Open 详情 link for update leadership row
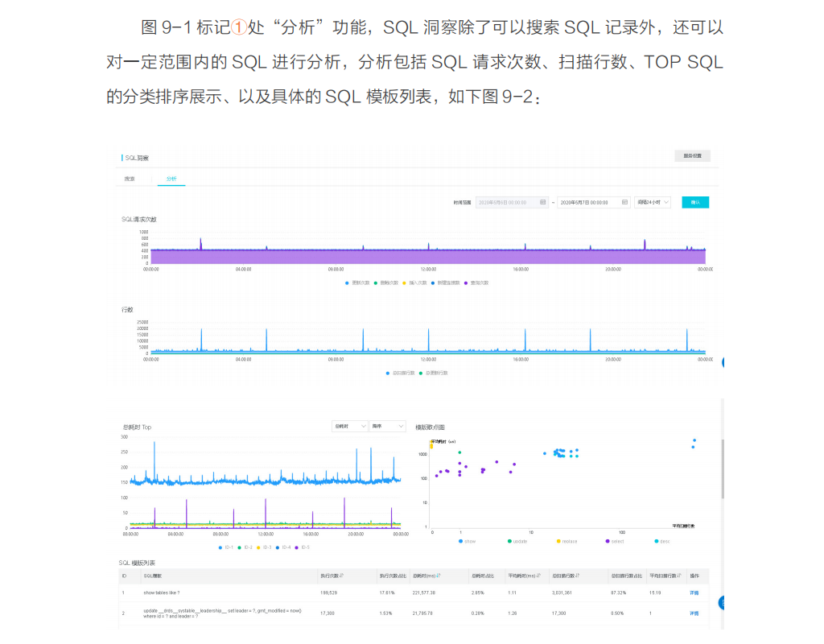This screenshot has height=644, width=824. point(694,613)
